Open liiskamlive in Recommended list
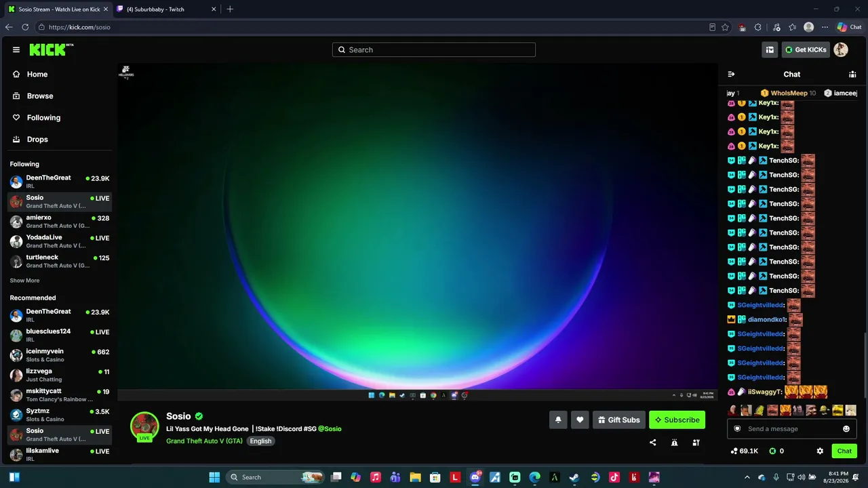The width and height of the screenshot is (868, 488). 60,454
